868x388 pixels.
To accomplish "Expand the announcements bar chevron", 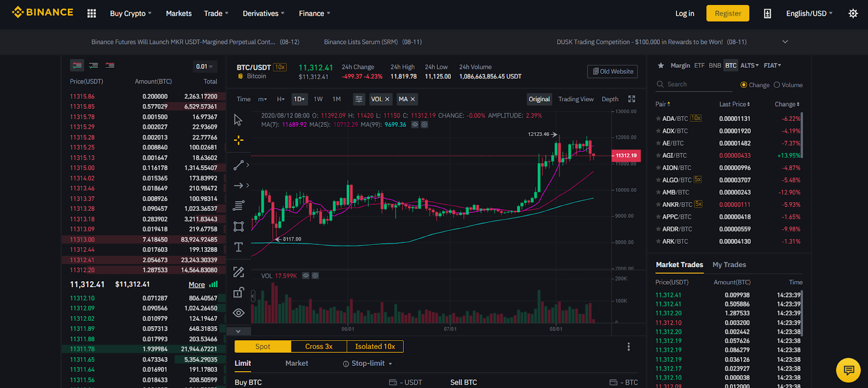I will click(x=785, y=42).
